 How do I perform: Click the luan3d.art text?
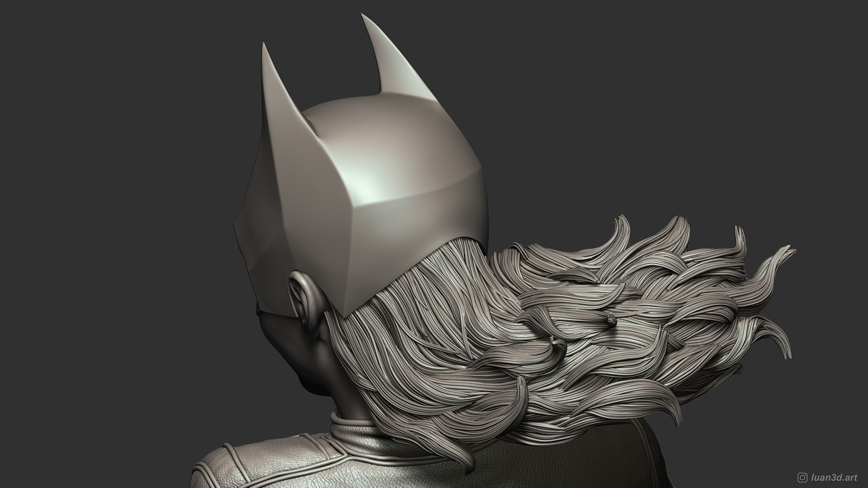(834, 477)
